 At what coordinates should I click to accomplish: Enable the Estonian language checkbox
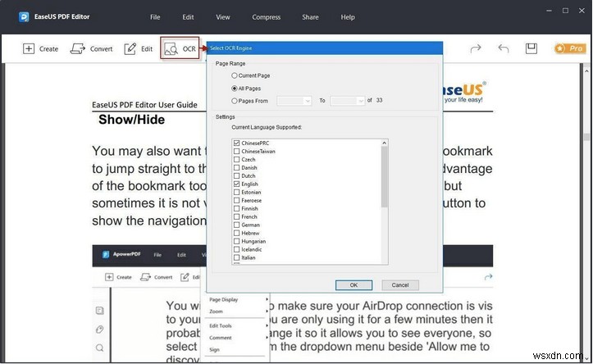click(x=237, y=192)
